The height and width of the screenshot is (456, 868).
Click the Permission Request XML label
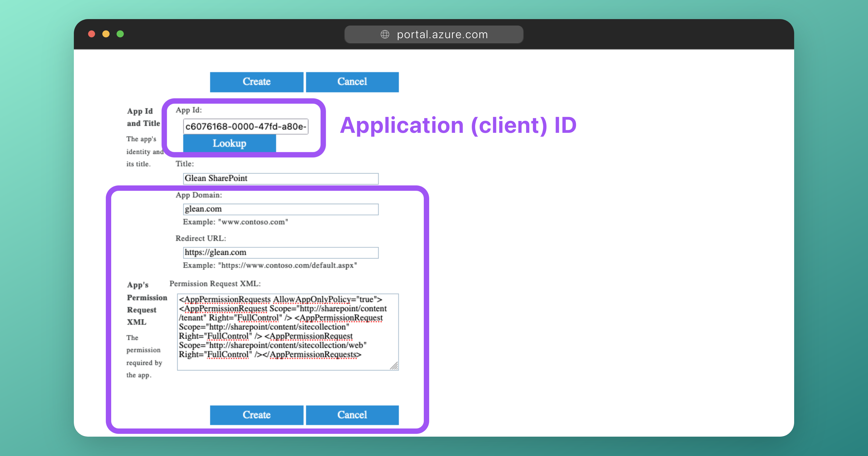click(215, 284)
